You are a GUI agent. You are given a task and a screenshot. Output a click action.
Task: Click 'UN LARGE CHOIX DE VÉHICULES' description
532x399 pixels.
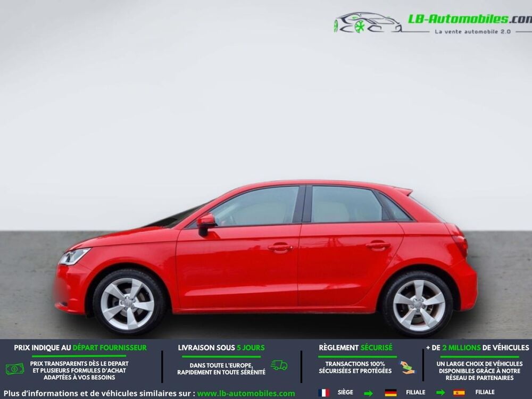479,370
